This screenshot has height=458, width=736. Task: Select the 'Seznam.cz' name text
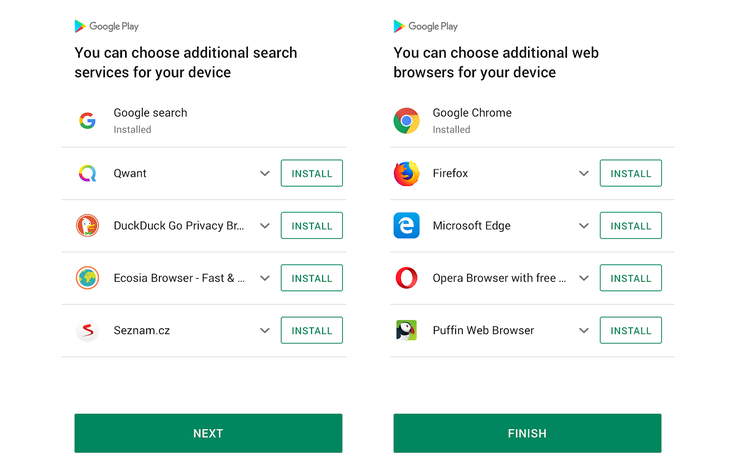[142, 330]
